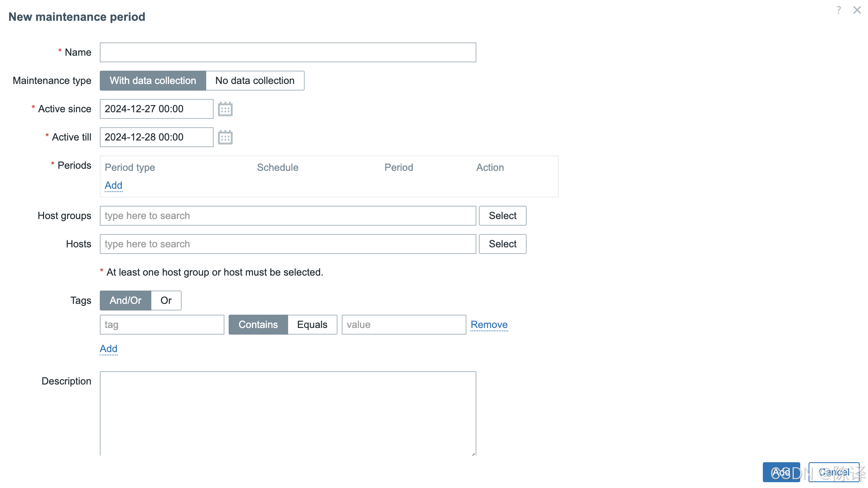This screenshot has width=868, height=488.
Task: Click the help question mark icon
Action: pos(838,10)
